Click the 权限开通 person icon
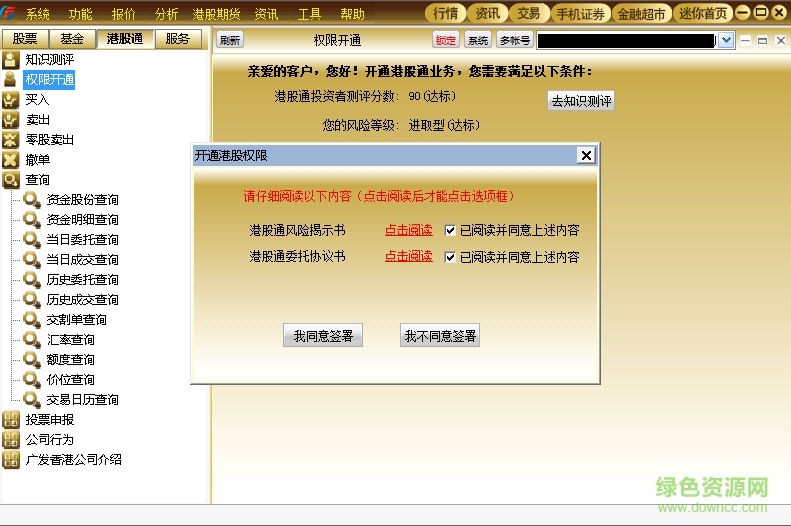 click(10, 80)
